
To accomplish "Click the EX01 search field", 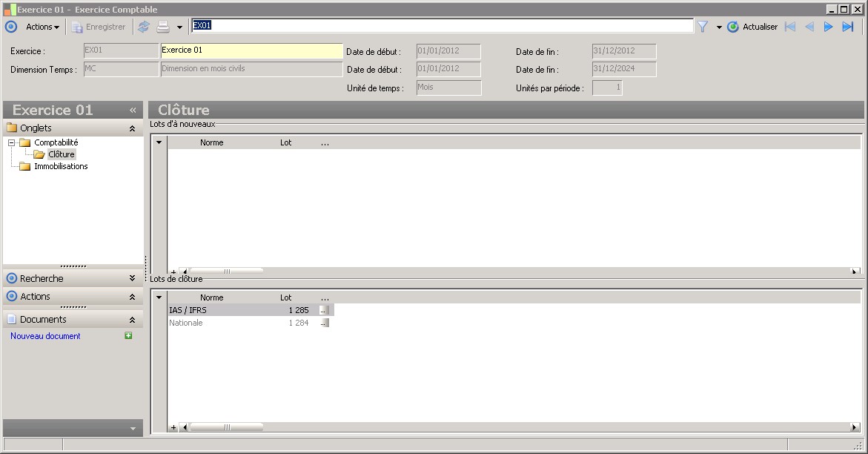I will coord(443,25).
